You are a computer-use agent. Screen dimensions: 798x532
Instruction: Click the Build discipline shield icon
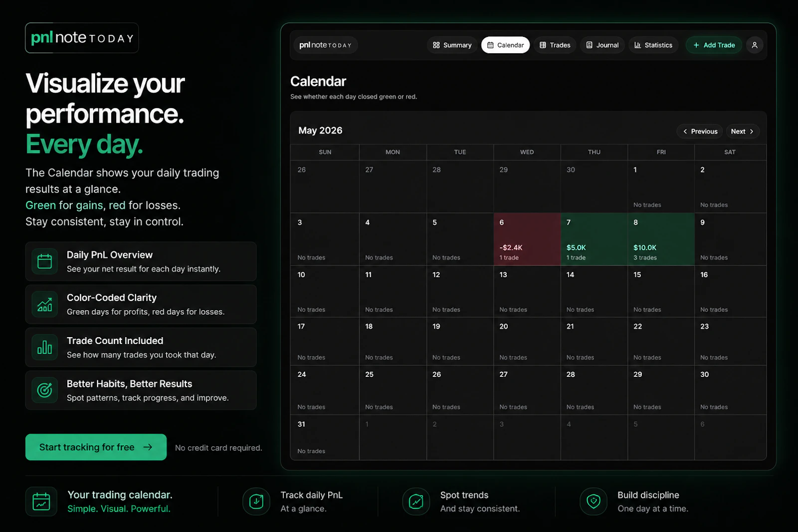coord(594,502)
